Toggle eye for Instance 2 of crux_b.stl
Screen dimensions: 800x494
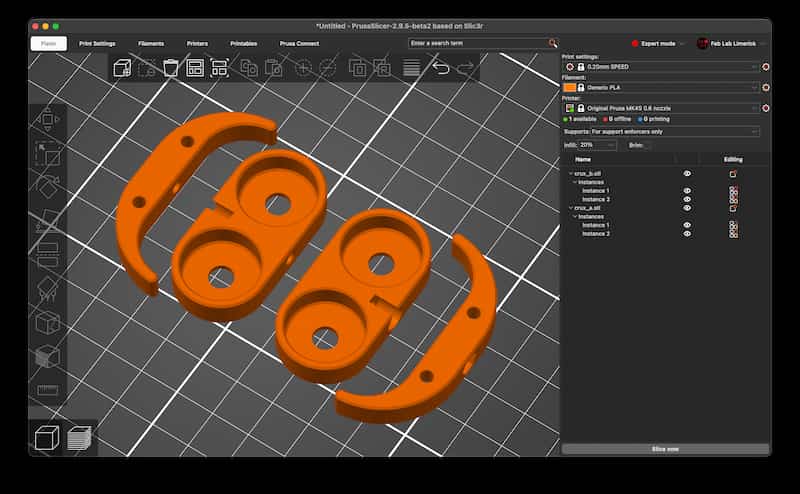[687, 200]
